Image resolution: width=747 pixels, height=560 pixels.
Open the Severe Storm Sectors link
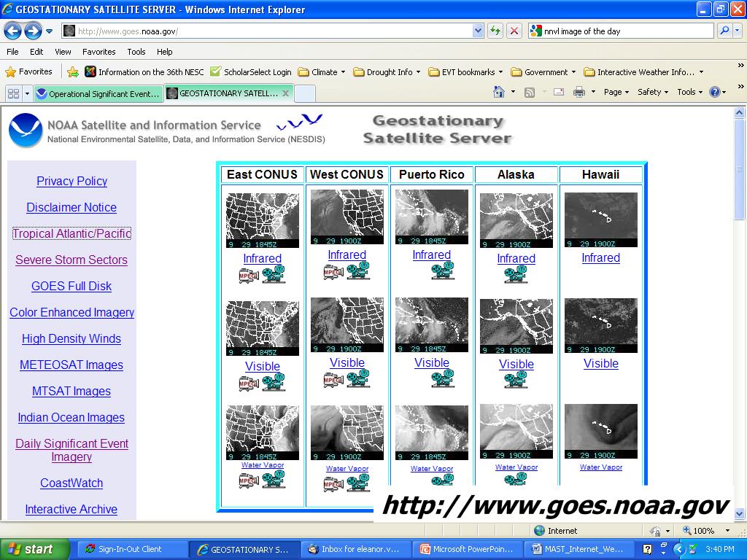click(x=71, y=260)
